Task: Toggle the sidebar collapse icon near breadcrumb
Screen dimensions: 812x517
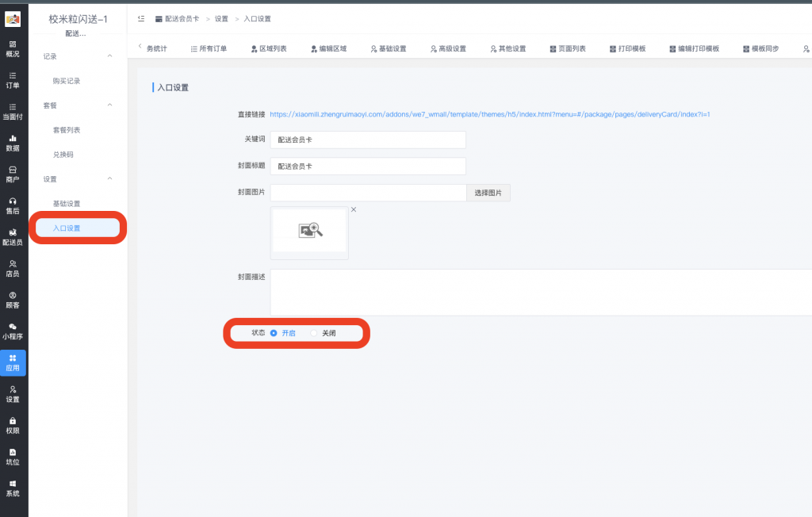Action: coord(141,18)
